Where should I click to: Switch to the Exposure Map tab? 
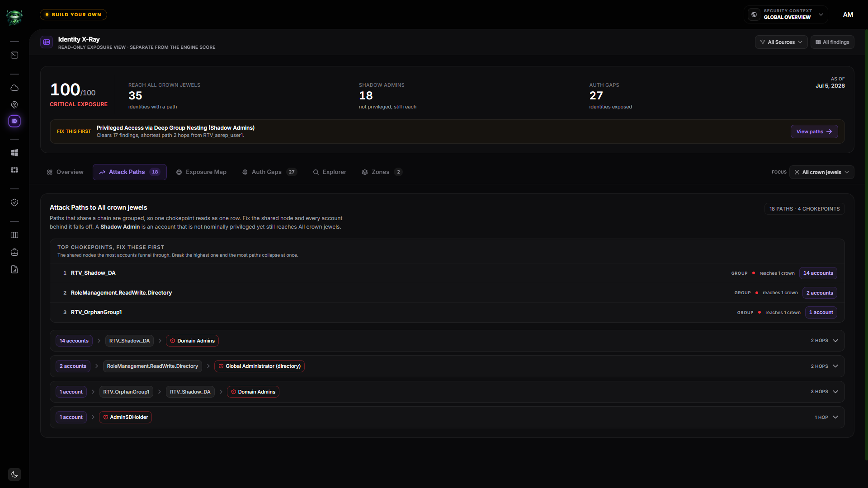click(x=201, y=172)
